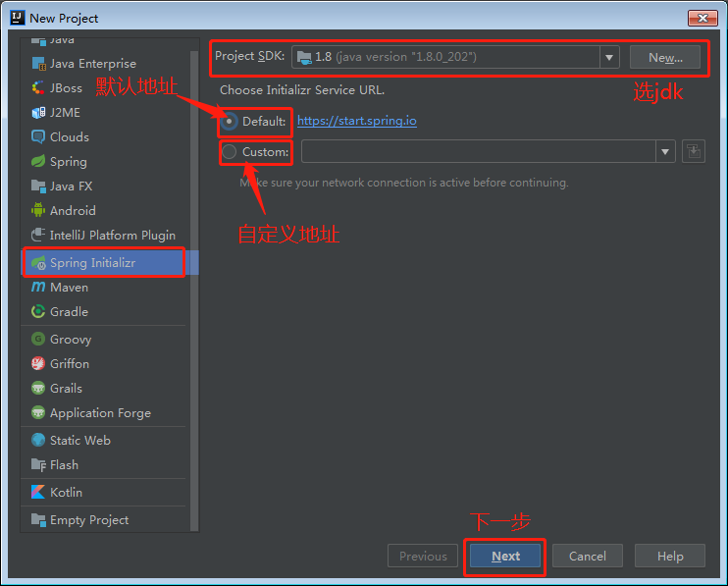Open the Project SDK dropdown arrow

click(609, 57)
